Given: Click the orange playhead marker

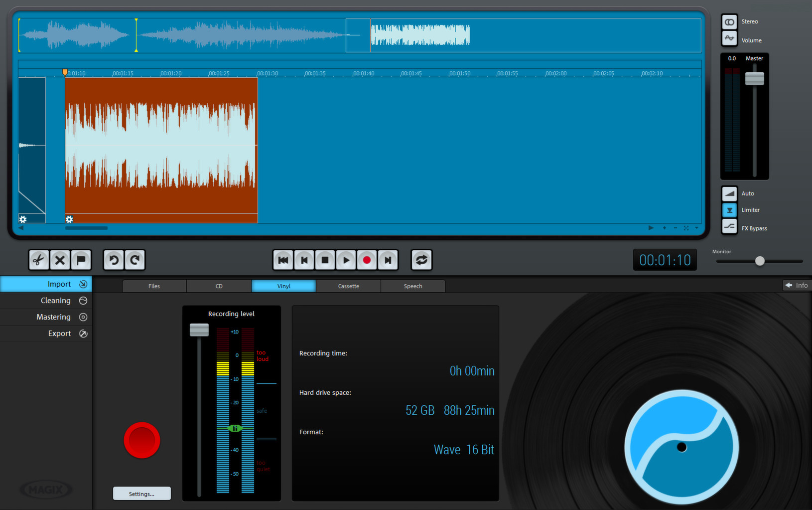Looking at the screenshot, I should (65, 72).
